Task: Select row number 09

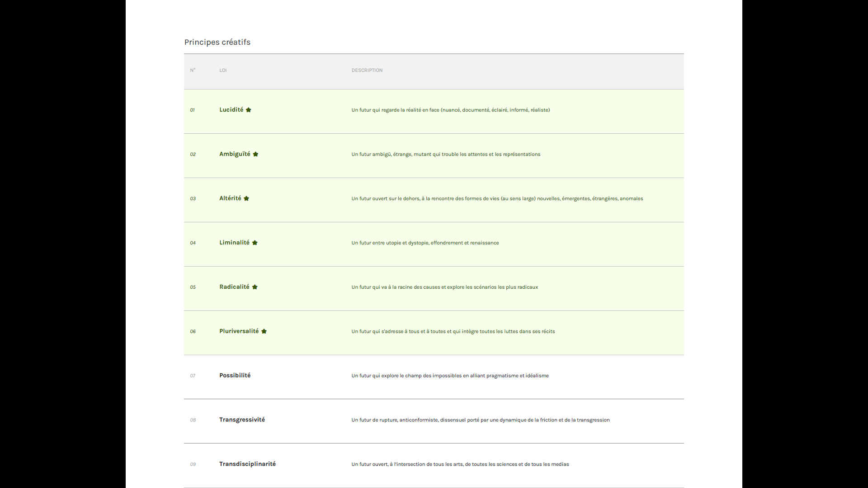Action: (193, 465)
